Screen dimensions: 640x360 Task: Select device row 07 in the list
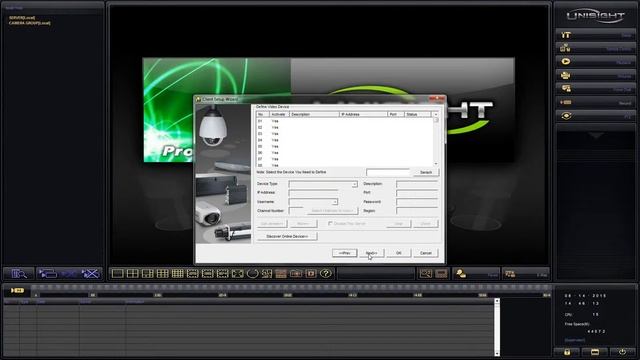[344, 159]
